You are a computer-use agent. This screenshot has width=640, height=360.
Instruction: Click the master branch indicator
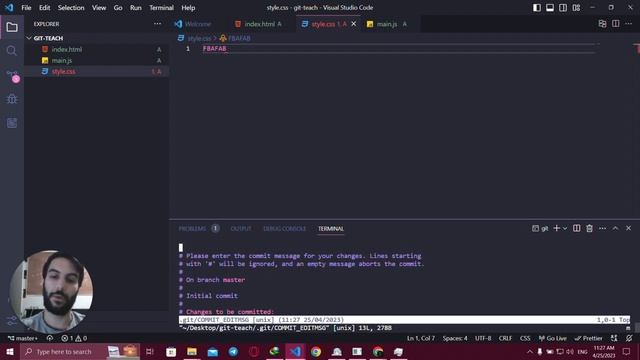pyautogui.click(x=23, y=338)
